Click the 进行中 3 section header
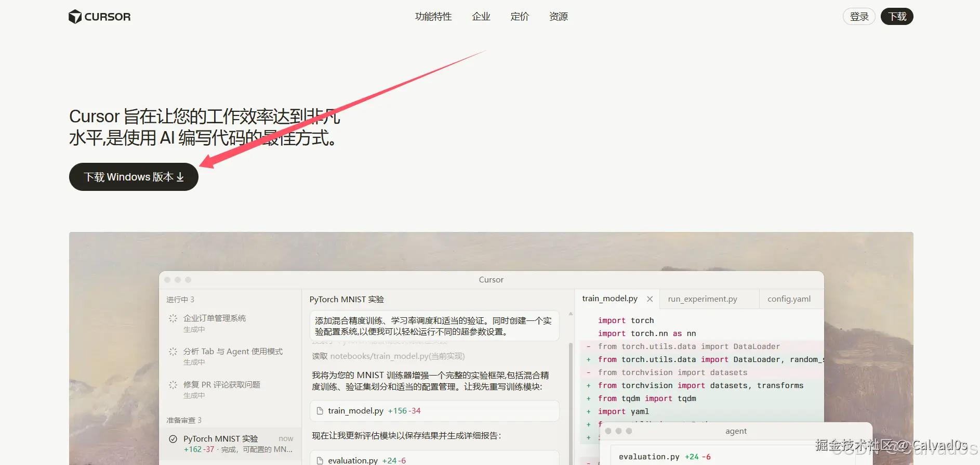Image resolution: width=980 pixels, height=465 pixels. coord(180,300)
